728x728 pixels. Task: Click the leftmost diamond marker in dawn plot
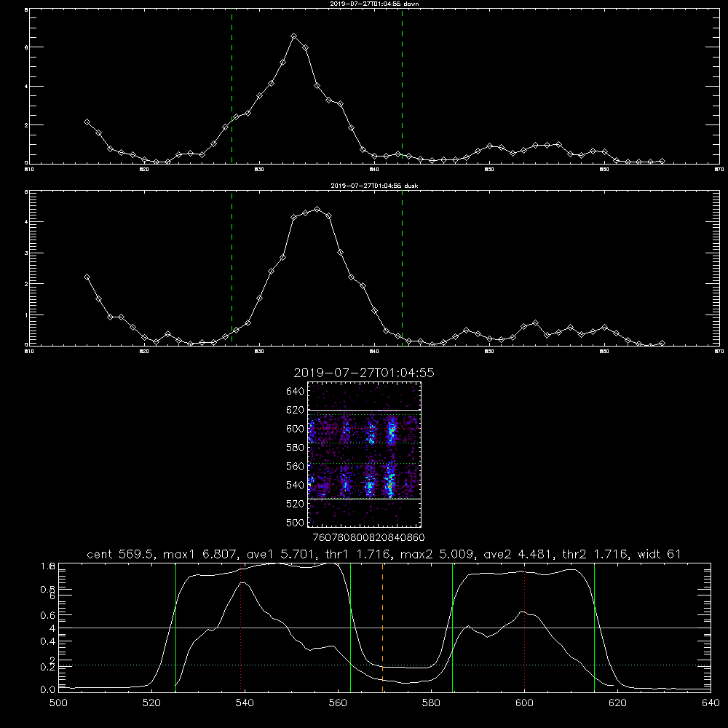[x=87, y=122]
